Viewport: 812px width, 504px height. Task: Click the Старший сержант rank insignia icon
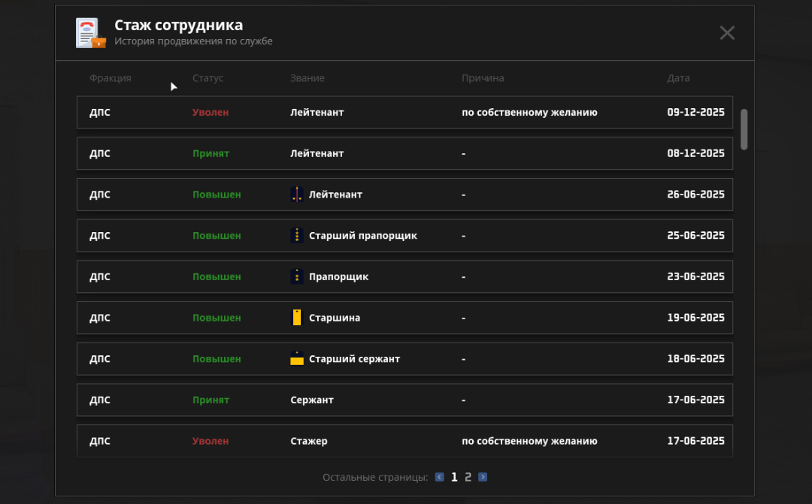(297, 359)
